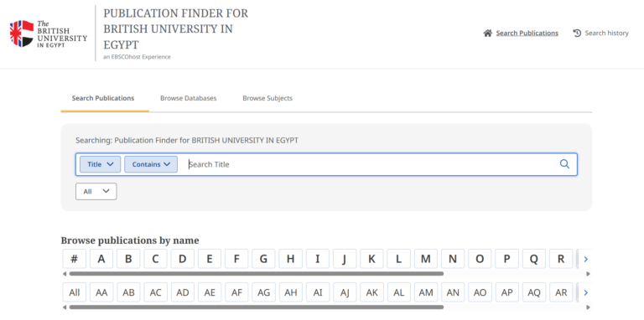Filter publications by AI prefix
The height and width of the screenshot is (320, 644).
318,292
